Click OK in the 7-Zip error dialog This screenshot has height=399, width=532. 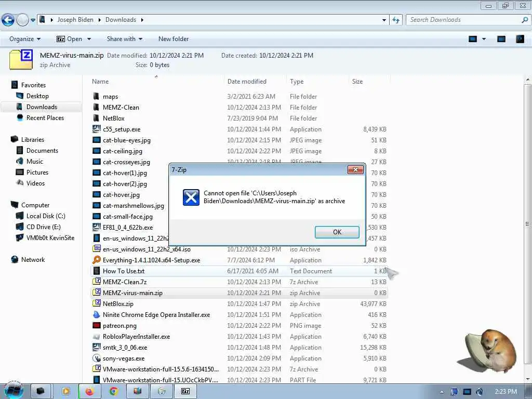pyautogui.click(x=337, y=232)
